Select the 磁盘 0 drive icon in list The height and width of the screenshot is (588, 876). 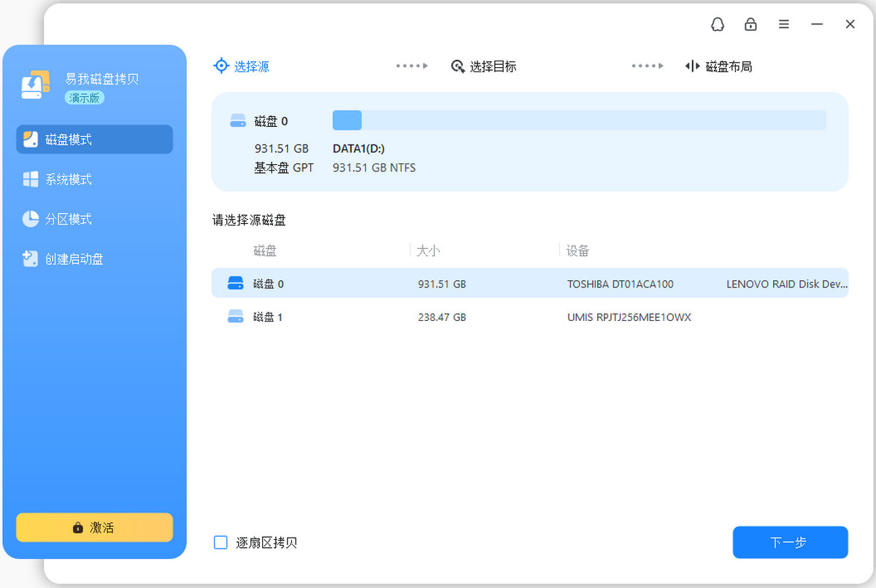click(235, 283)
